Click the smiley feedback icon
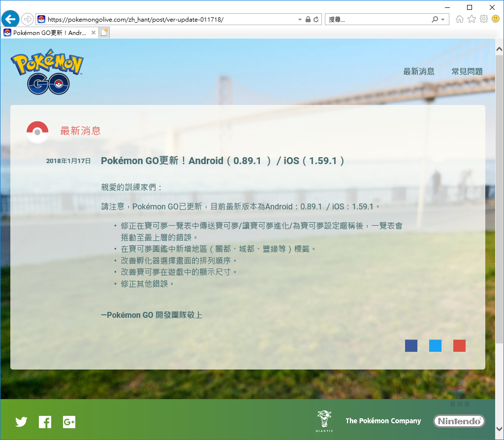Screen dimensions: 504x440 496,19
